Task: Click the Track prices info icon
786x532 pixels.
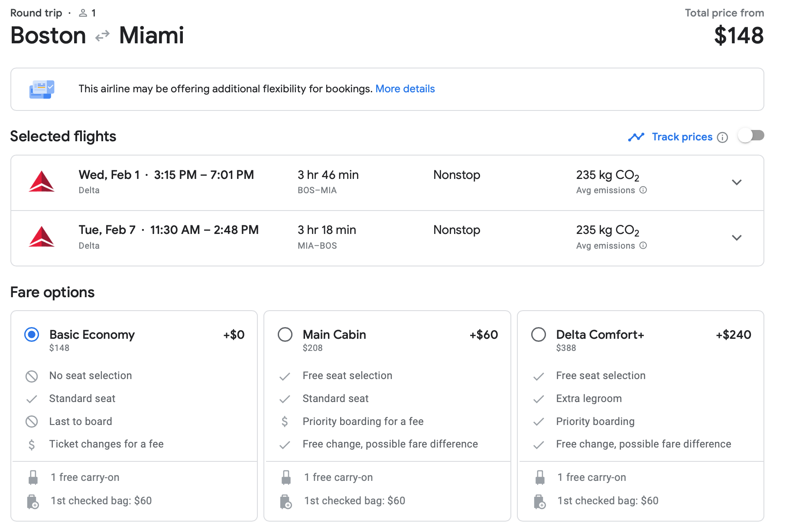Action: tap(722, 137)
